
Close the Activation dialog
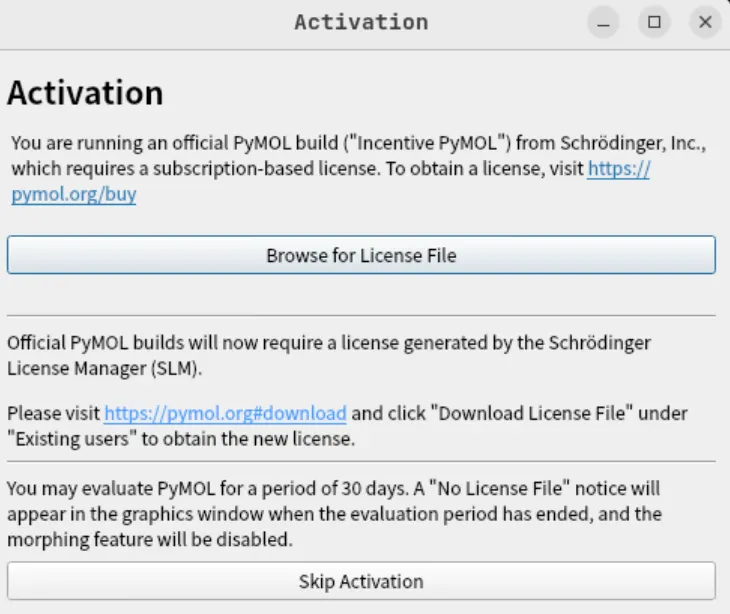click(705, 22)
